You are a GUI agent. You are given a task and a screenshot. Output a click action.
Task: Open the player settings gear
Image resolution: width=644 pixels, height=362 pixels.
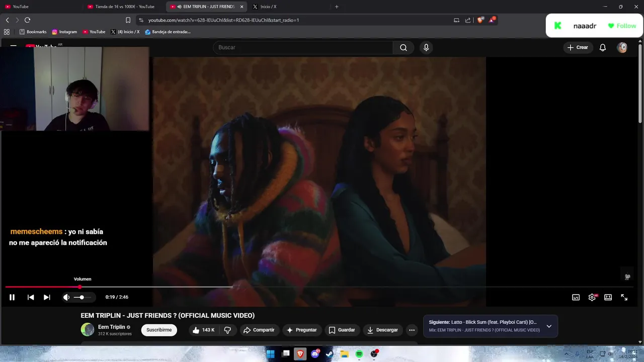[x=592, y=297]
